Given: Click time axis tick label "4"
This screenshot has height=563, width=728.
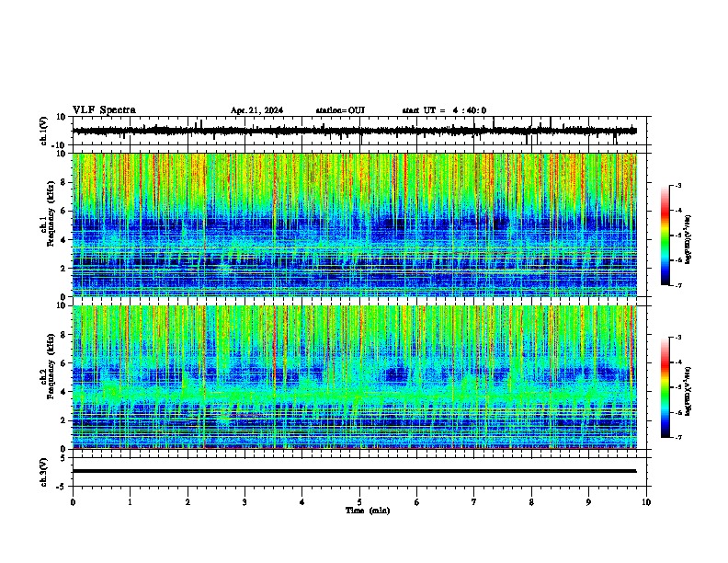Looking at the screenshot, I should [x=302, y=502].
